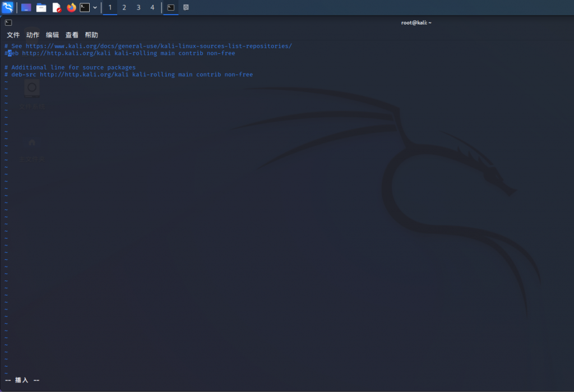Image resolution: width=574 pixels, height=392 pixels.
Task: Switch to workspace 4
Action: (152, 7)
